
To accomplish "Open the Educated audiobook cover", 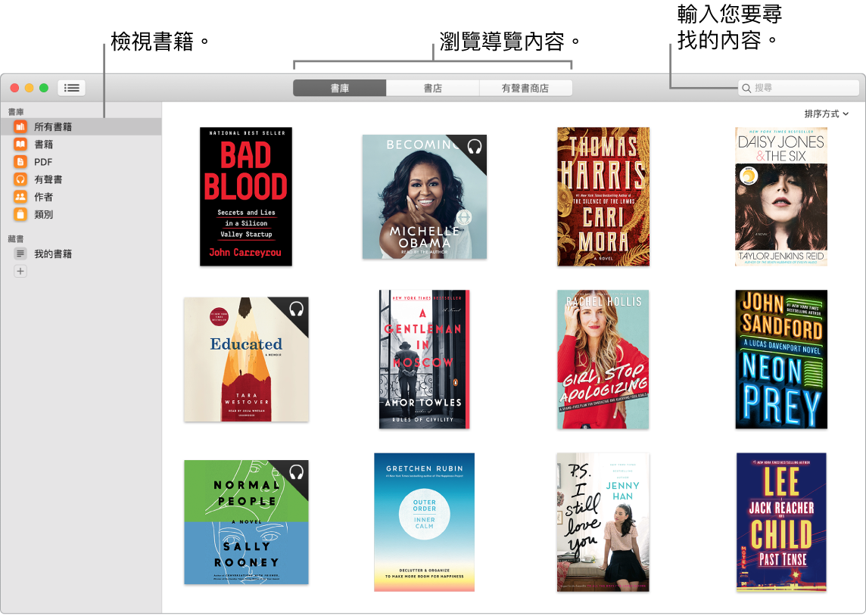I will coord(246,359).
